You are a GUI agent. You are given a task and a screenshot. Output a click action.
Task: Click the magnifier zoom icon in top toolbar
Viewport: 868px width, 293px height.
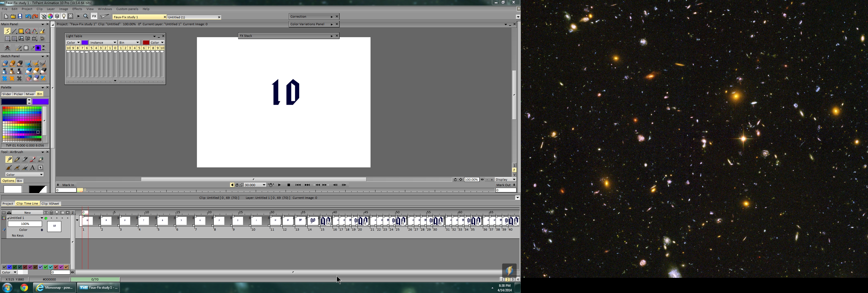pyautogui.click(x=86, y=17)
